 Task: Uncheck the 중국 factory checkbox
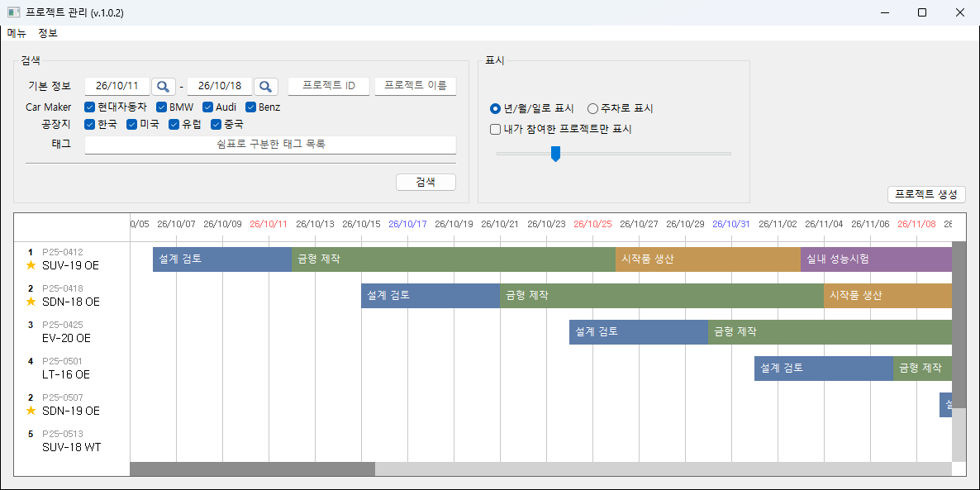[216, 125]
